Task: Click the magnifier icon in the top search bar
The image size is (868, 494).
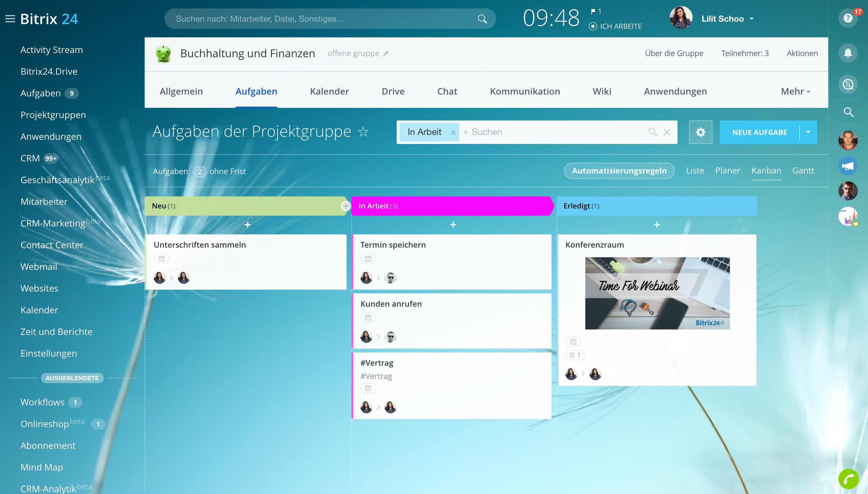Action: tap(482, 19)
